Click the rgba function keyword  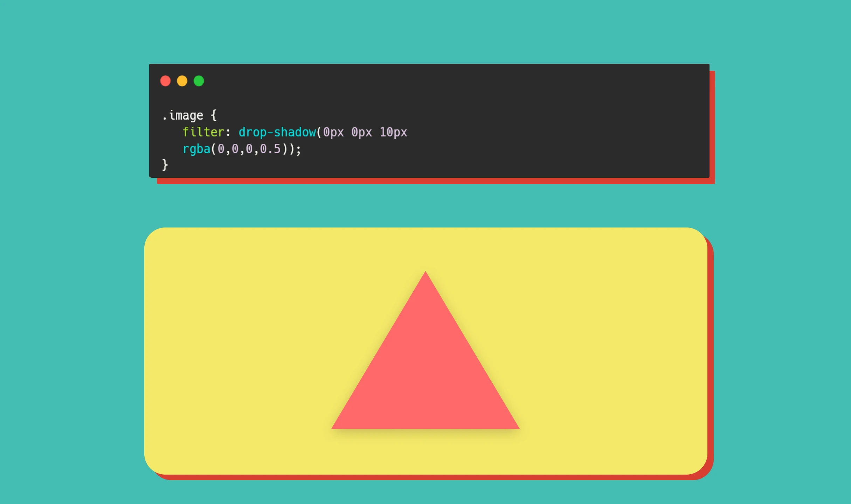pyautogui.click(x=196, y=149)
